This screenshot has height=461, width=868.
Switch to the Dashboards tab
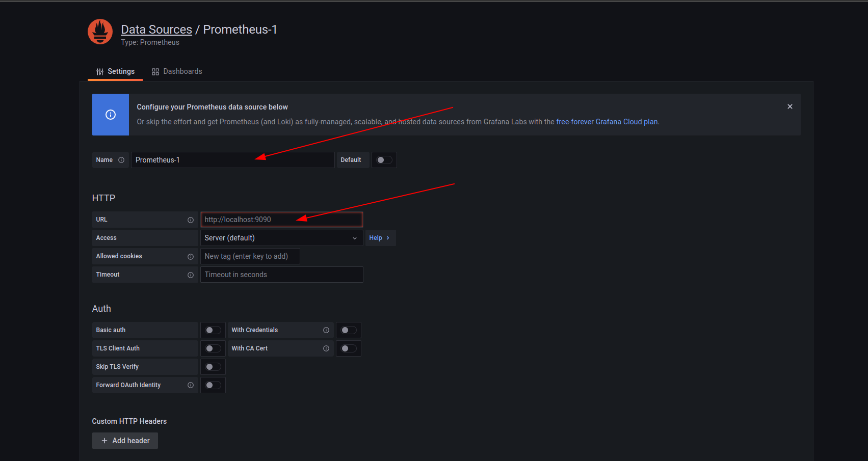177,71
